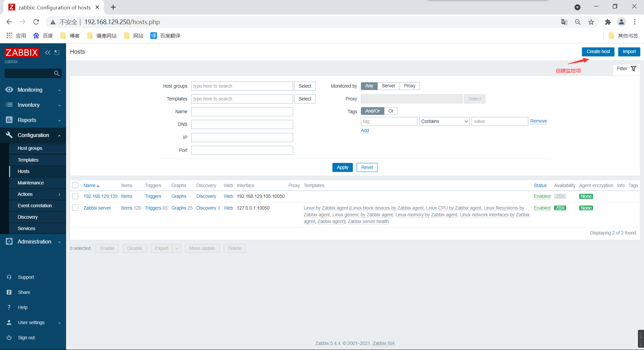Click browser back arrow
644x350 pixels.
9,22
